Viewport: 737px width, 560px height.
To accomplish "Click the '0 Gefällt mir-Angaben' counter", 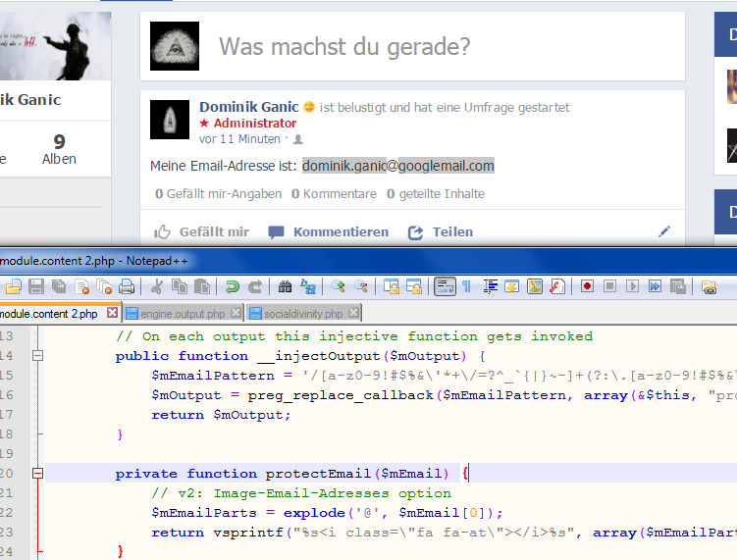I will click(x=219, y=193).
